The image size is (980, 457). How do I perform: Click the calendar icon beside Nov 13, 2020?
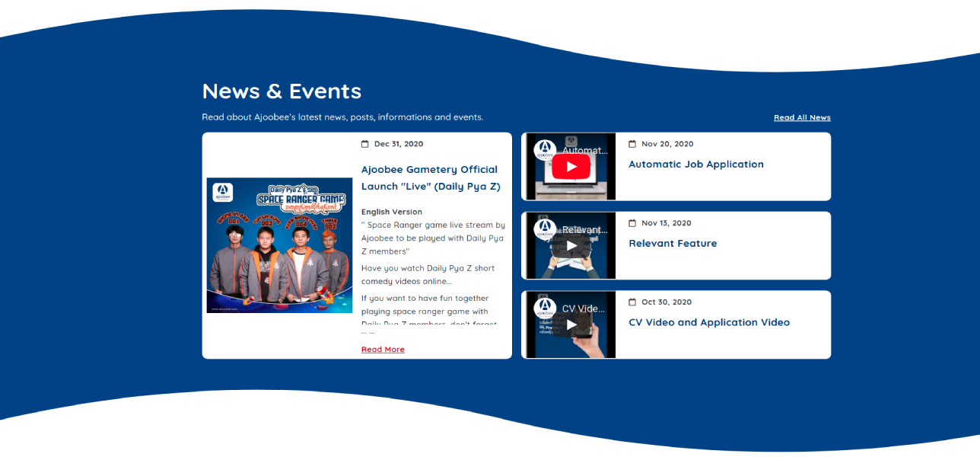pyautogui.click(x=632, y=223)
